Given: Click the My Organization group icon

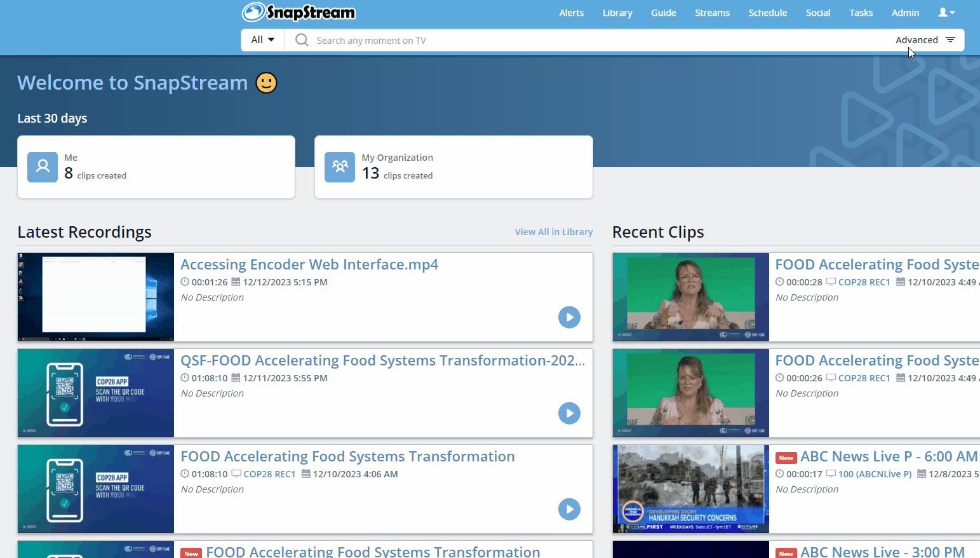Looking at the screenshot, I should [340, 167].
